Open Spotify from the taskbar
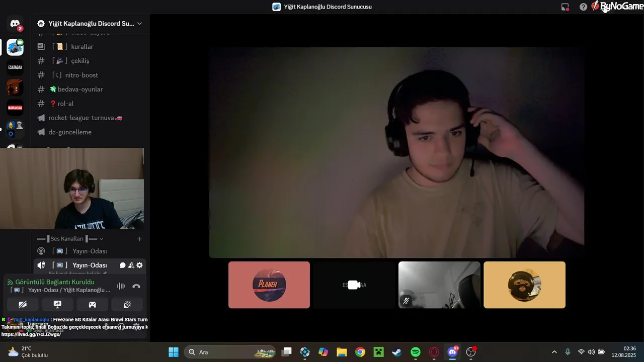The height and width of the screenshot is (362, 644). (x=416, y=352)
